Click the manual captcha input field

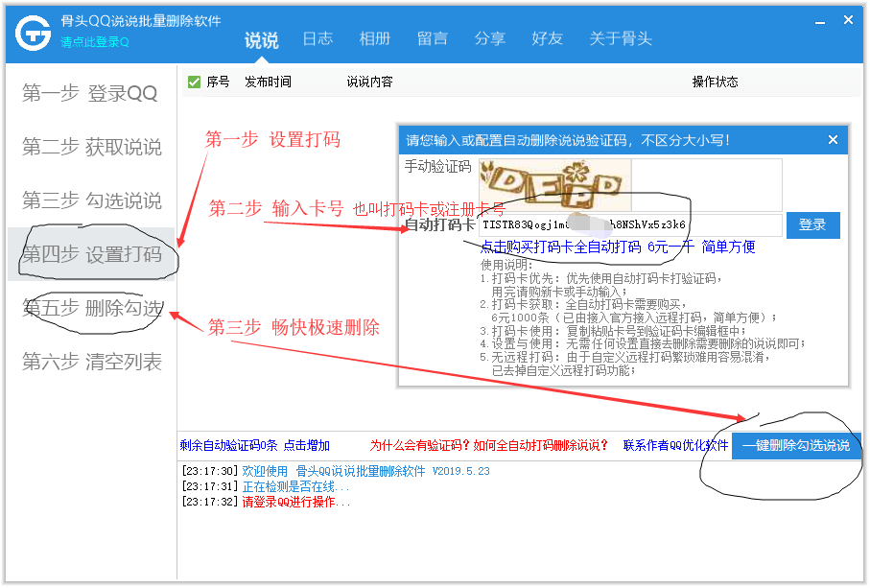click(706, 184)
